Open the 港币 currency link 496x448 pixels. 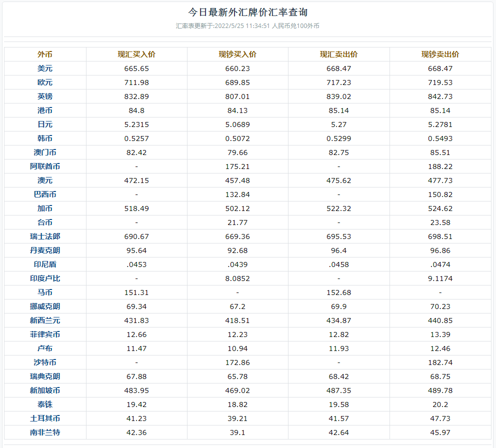(45, 110)
